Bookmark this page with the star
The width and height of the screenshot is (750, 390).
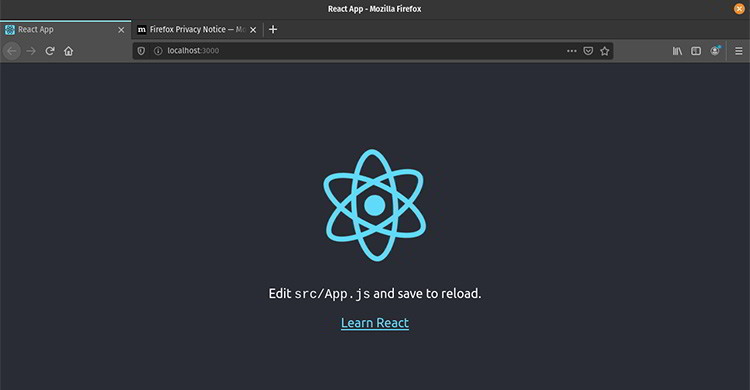click(605, 51)
